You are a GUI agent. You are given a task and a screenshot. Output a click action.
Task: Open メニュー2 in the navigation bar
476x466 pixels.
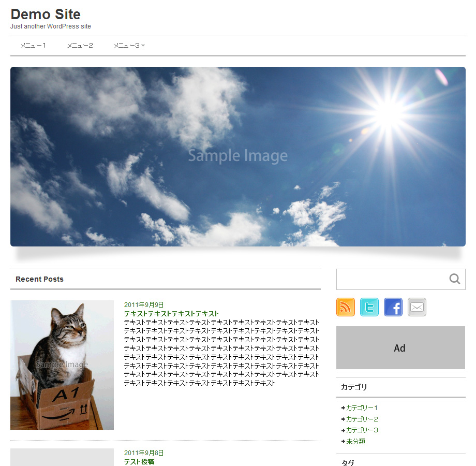pos(80,46)
